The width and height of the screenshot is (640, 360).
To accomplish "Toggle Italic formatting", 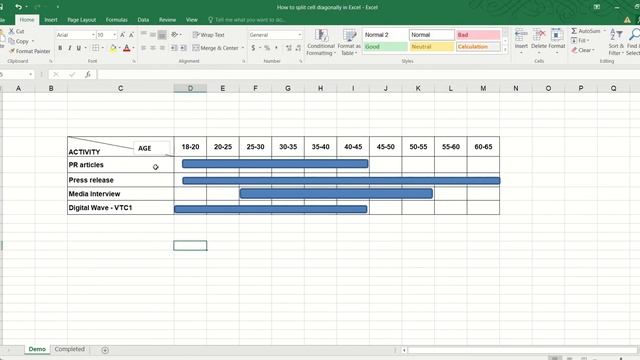I will pyautogui.click(x=69, y=48).
